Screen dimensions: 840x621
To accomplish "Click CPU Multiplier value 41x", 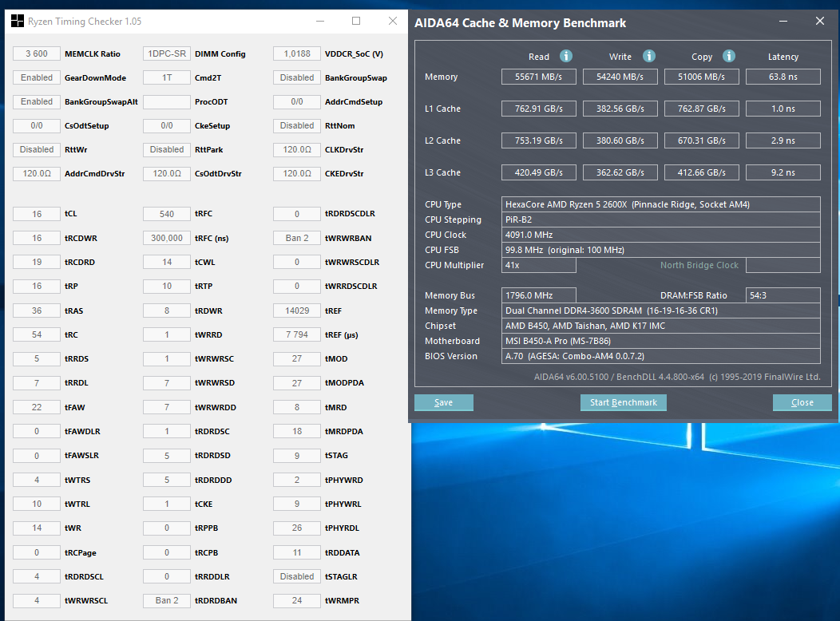I will pyautogui.click(x=538, y=265).
